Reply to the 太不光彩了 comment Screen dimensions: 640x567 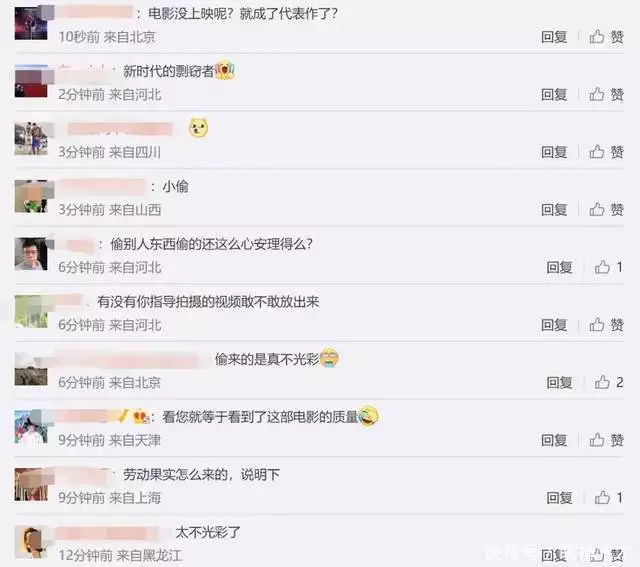click(554, 555)
